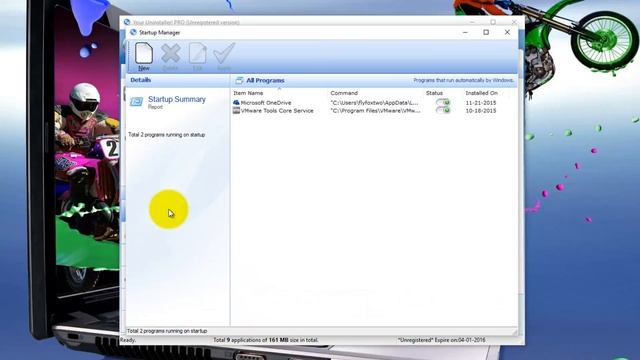The height and width of the screenshot is (360, 640).
Task: Click the VMware command path cell
Action: (x=375, y=111)
